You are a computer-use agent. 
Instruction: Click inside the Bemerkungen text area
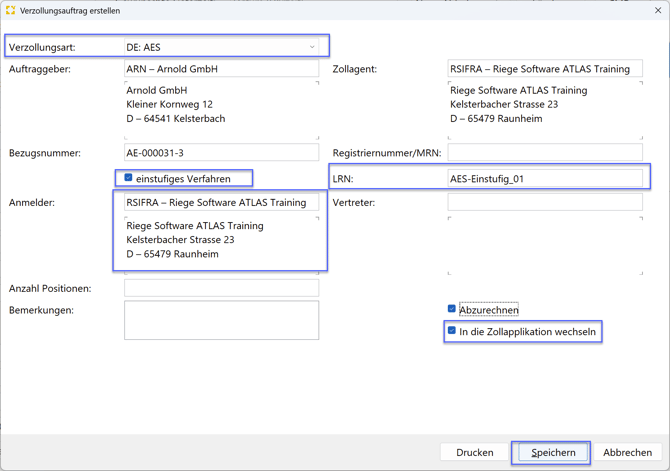click(x=221, y=321)
